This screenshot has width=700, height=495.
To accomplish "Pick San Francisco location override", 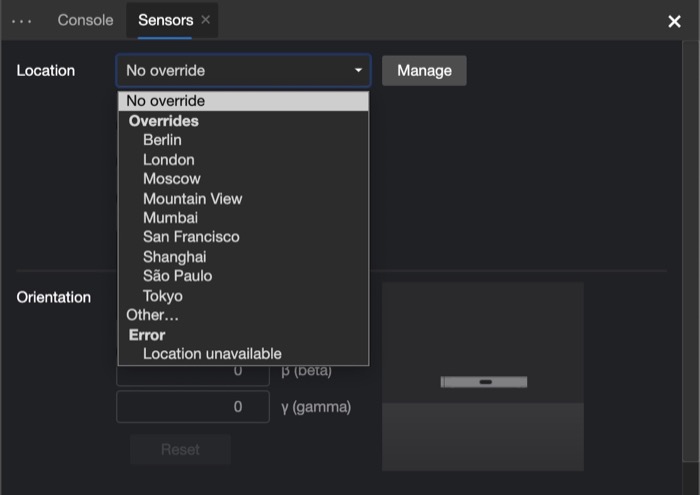I will coord(191,237).
